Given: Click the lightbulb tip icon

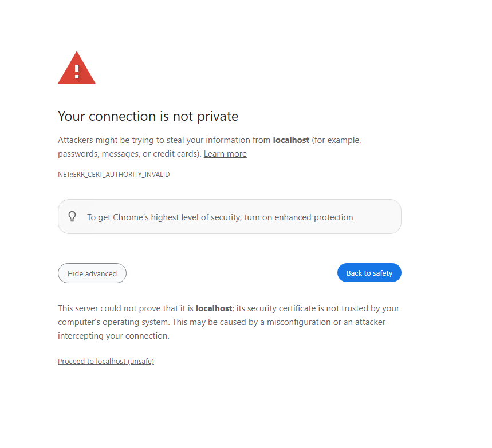Looking at the screenshot, I should [72, 216].
